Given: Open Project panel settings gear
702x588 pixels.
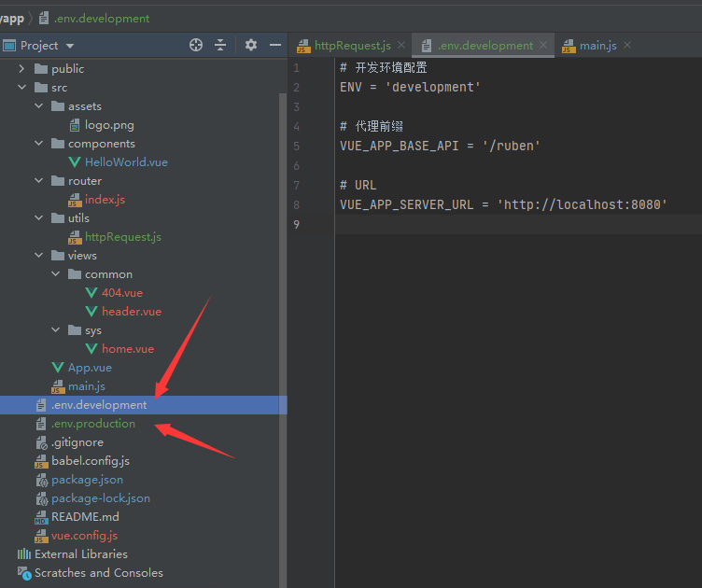Looking at the screenshot, I should point(250,45).
